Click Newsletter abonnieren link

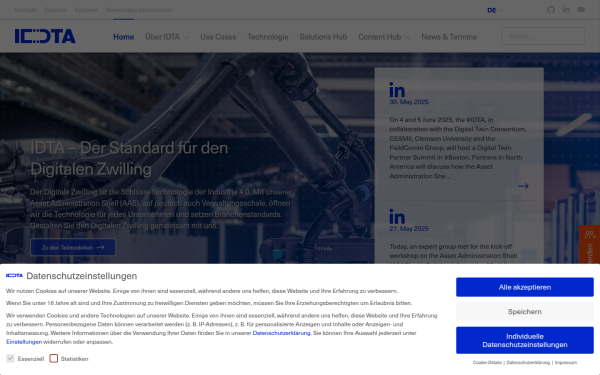[x=139, y=10]
